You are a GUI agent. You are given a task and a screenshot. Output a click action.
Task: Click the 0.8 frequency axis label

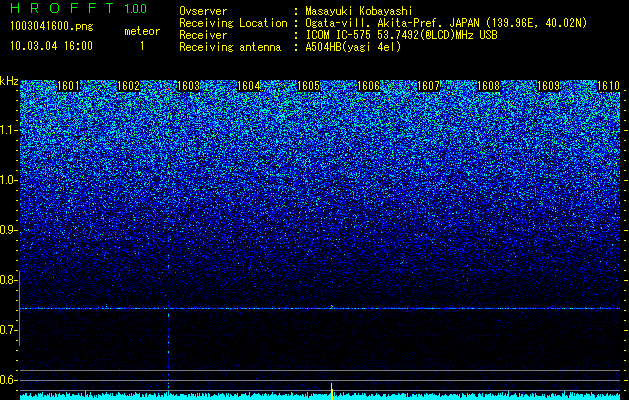(8, 280)
